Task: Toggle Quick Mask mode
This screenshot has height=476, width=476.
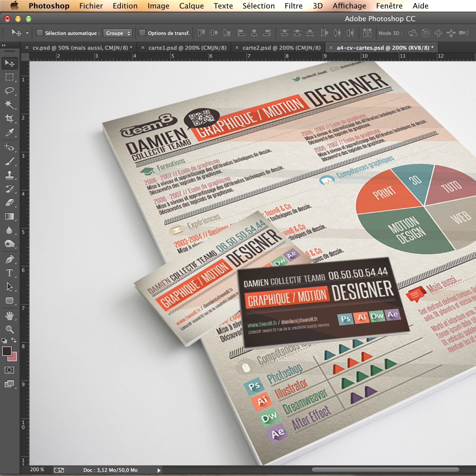Action: (9, 370)
